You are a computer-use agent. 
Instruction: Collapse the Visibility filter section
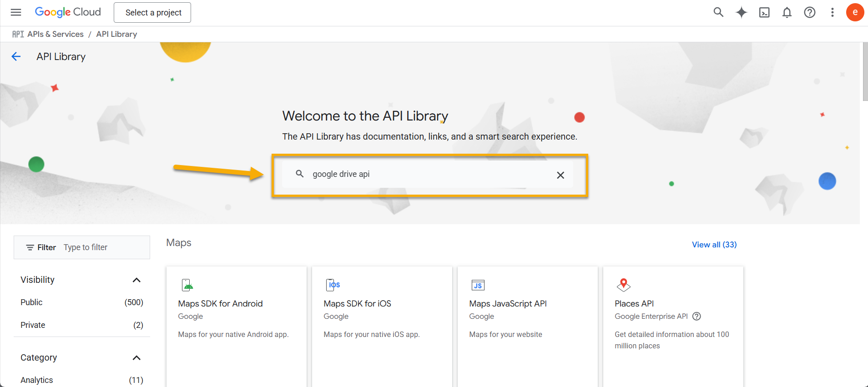tap(136, 280)
